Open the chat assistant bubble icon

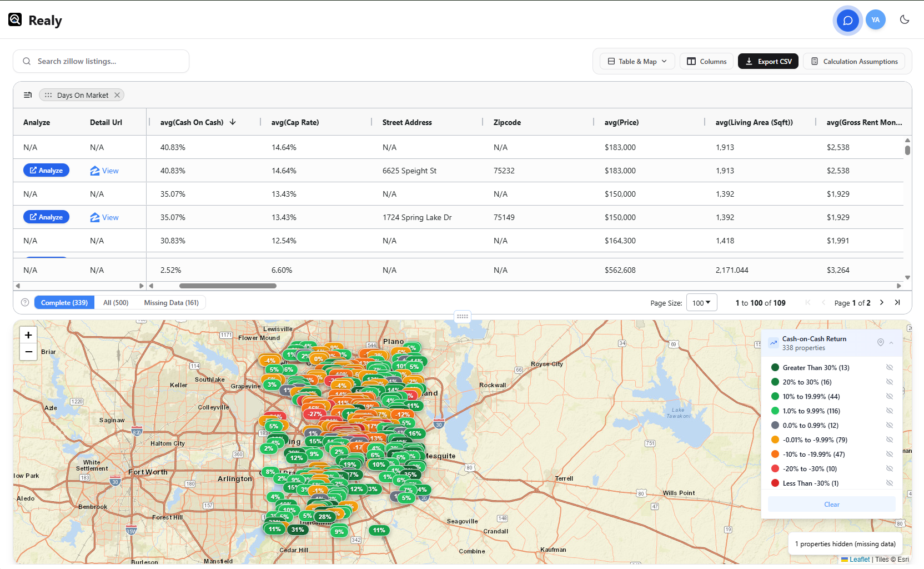point(848,21)
